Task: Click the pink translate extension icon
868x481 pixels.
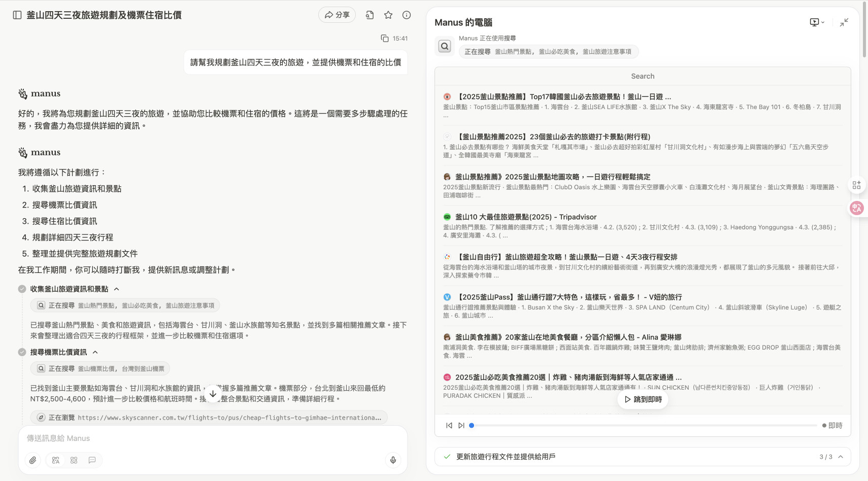Action: click(857, 208)
